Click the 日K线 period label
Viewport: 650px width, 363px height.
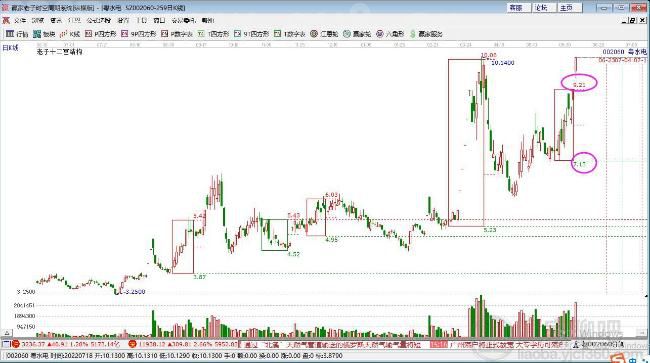click(10, 48)
